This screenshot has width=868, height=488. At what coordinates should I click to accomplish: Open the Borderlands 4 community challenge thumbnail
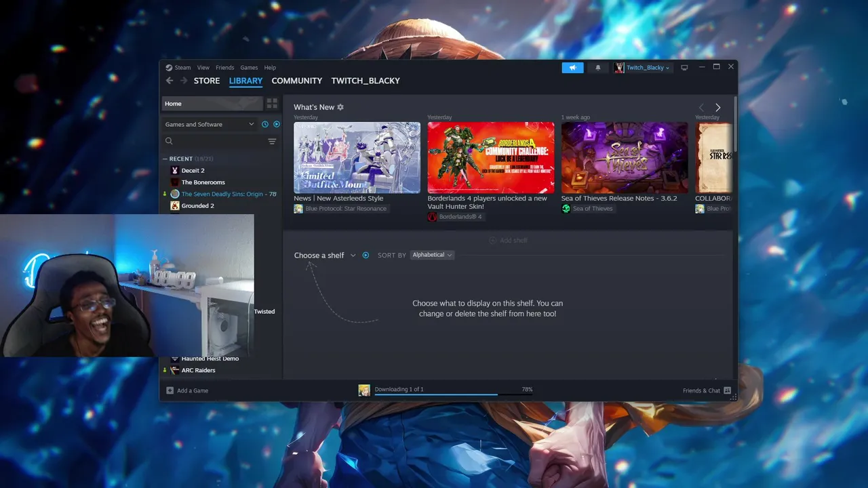491,157
